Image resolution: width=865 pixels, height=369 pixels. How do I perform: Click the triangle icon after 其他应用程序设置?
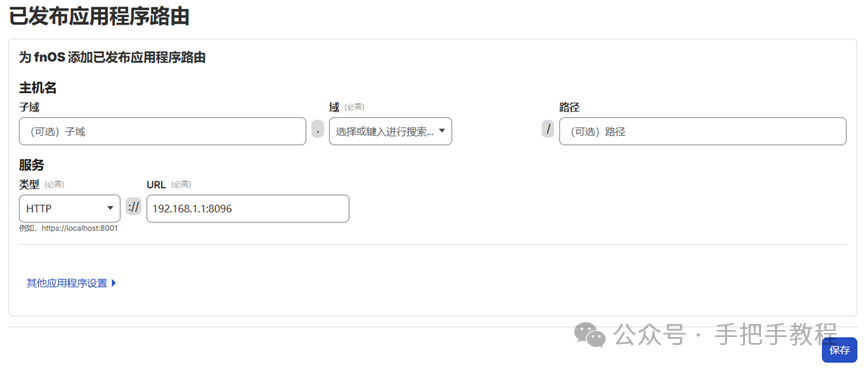[x=113, y=284]
